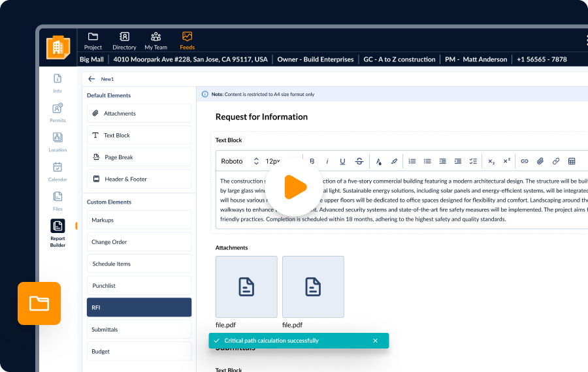The height and width of the screenshot is (372, 588).
Task: Click the Request for Information heading
Action: pos(261,117)
